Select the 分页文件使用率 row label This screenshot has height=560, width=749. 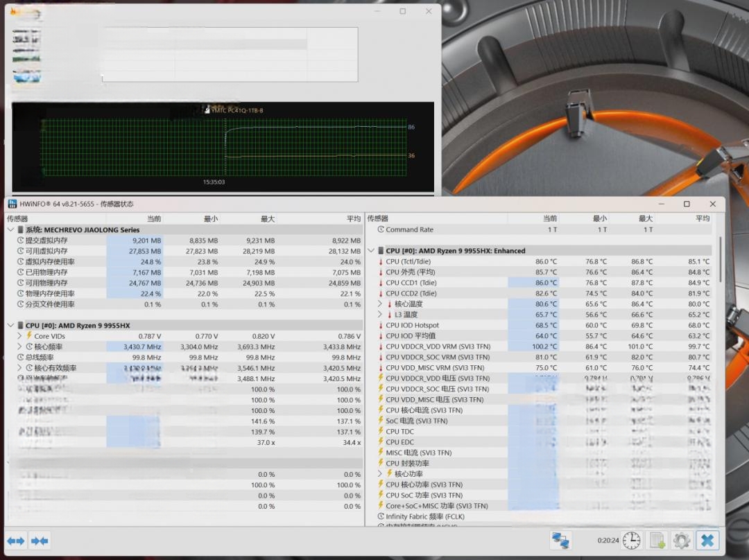pos(50,304)
